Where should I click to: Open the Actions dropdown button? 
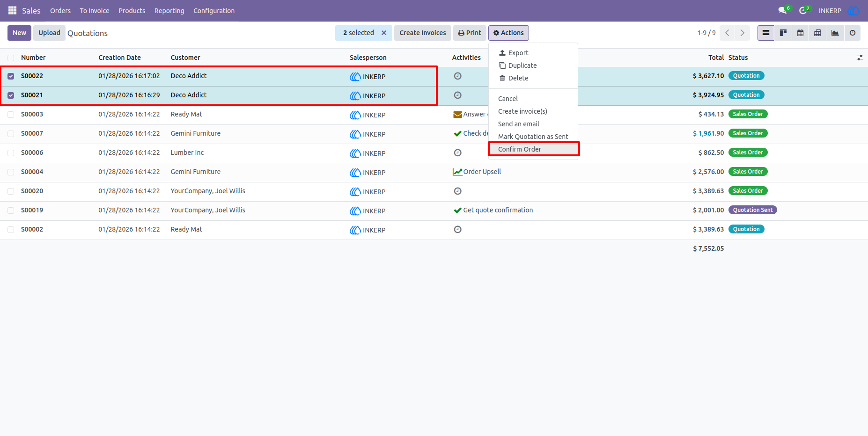point(508,33)
